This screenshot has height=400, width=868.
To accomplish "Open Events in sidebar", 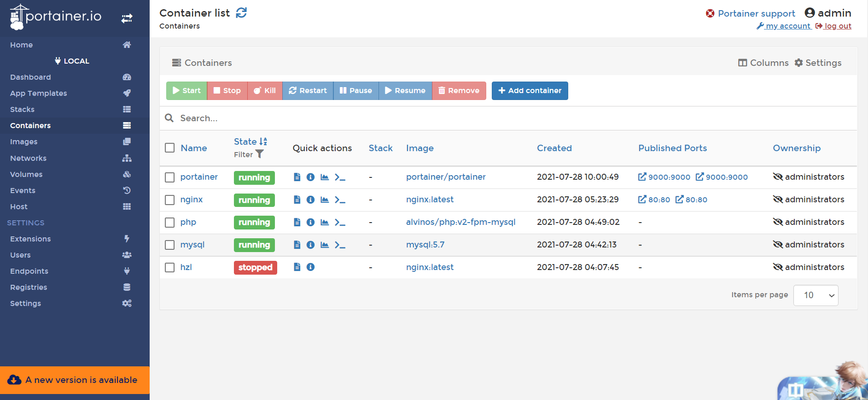I will [75, 190].
